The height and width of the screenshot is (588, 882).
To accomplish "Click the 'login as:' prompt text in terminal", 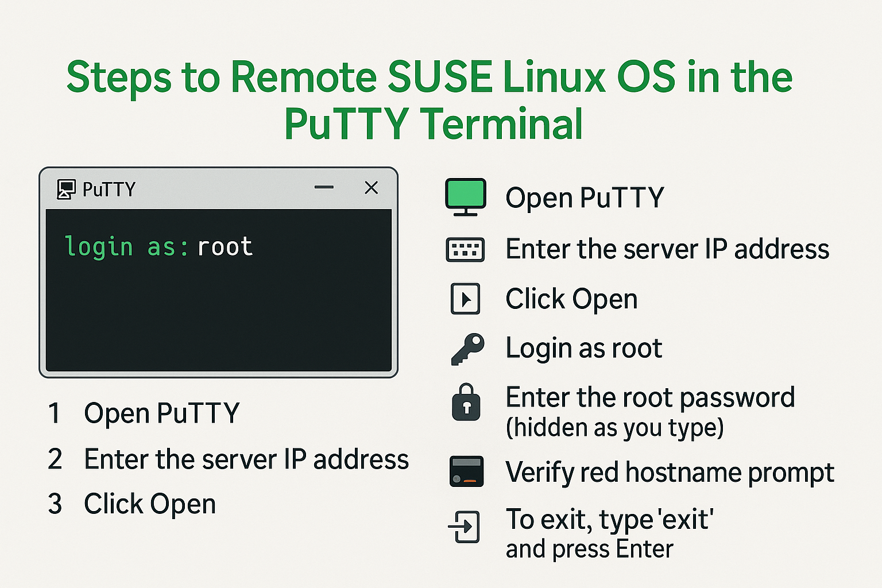I will click(x=126, y=247).
